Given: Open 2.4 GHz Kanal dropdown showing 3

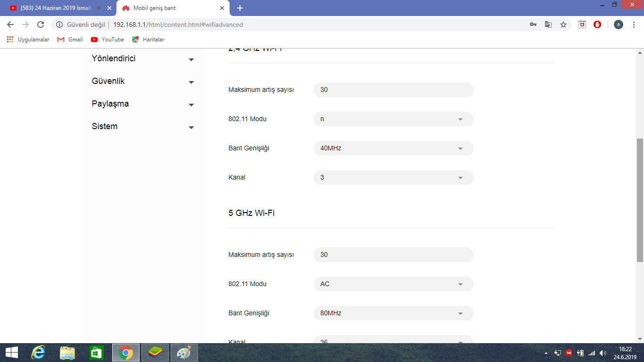Looking at the screenshot, I should click(x=393, y=178).
